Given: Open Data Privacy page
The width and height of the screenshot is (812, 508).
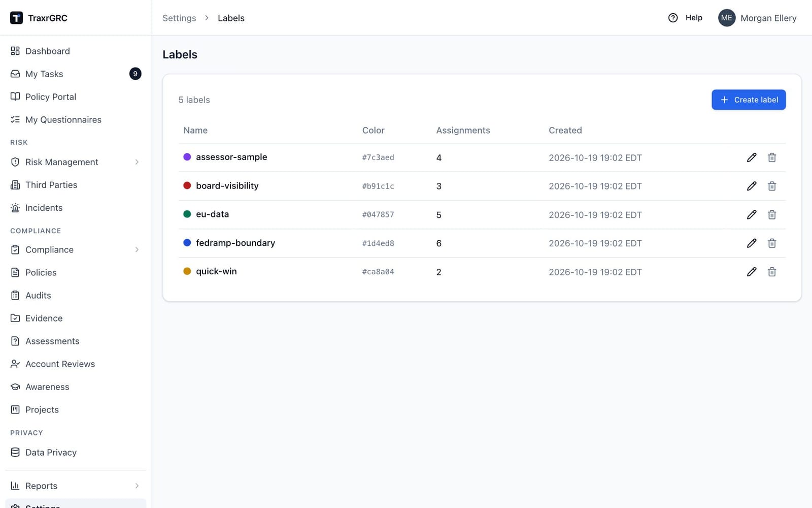Looking at the screenshot, I should [x=76, y=452].
